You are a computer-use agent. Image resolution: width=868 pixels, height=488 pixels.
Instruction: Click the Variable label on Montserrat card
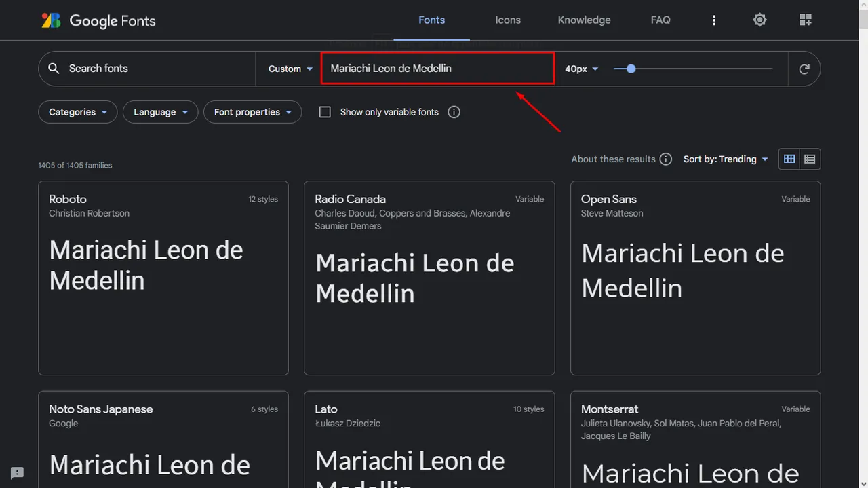click(795, 409)
